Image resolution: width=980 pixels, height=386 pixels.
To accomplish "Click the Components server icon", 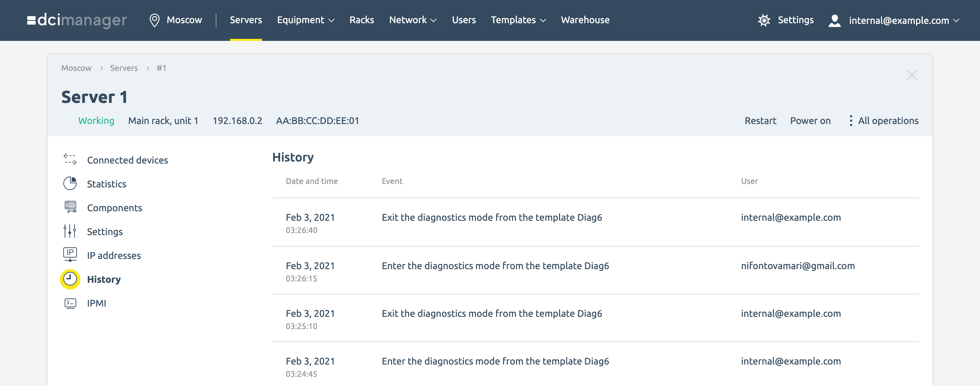I will [70, 207].
